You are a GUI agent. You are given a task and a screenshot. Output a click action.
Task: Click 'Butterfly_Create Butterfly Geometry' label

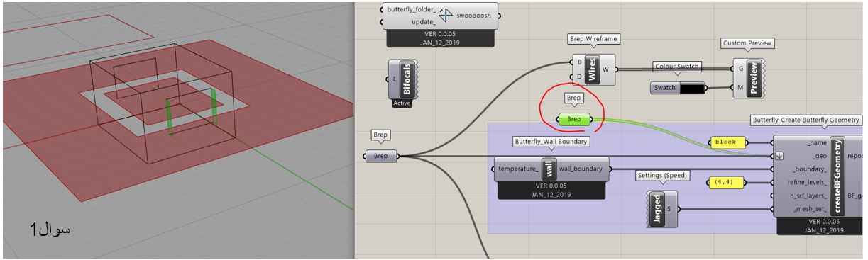tap(806, 120)
